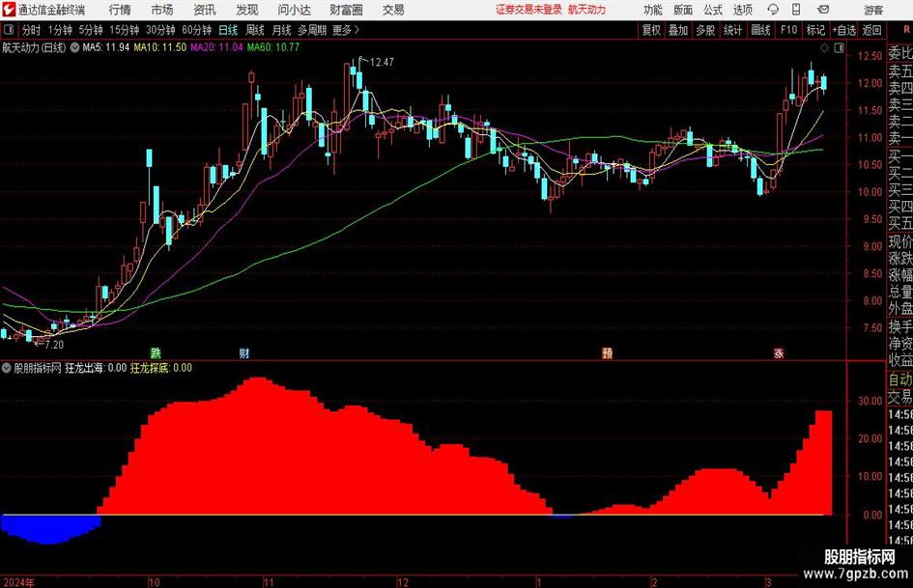
Task: Click MA5: 11.94 value label
Action: [x=106, y=47]
